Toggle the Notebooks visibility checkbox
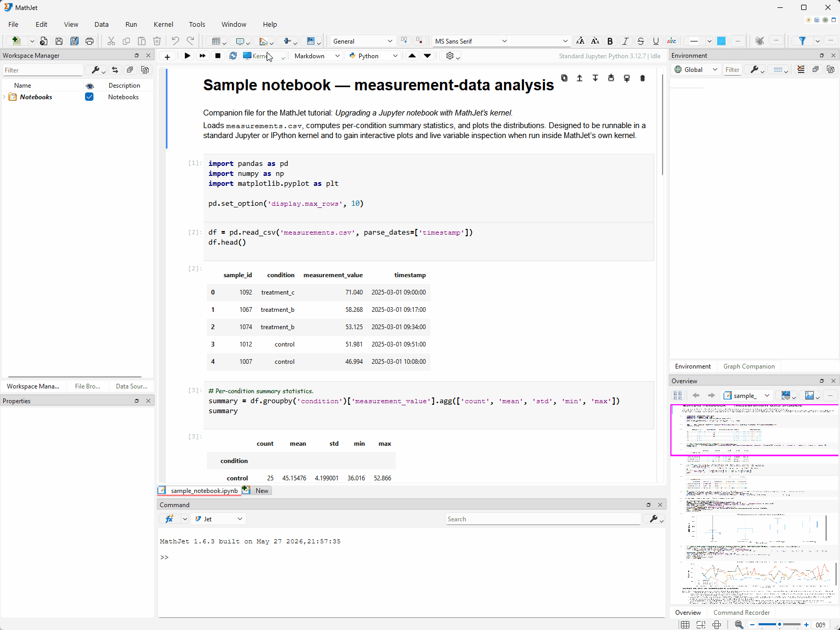The image size is (840, 630). [89, 97]
